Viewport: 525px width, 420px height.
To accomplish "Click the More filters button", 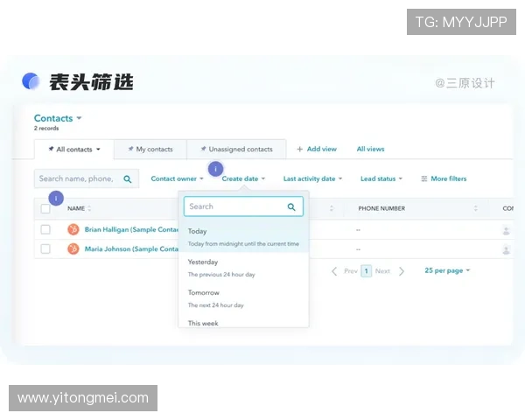I will click(444, 178).
